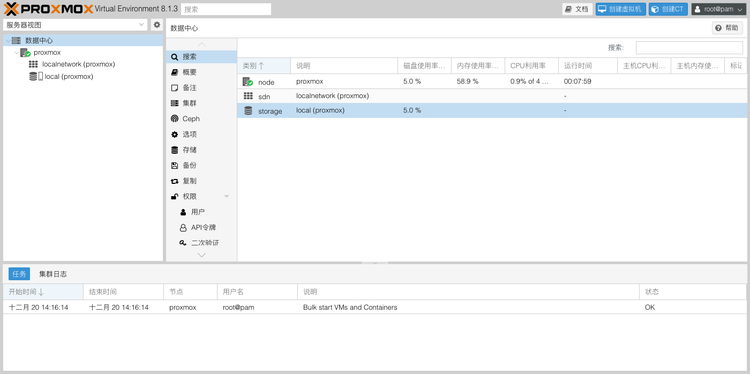The height and width of the screenshot is (374, 750).
Task: Sort tasks by 结束时间 column
Action: (123, 292)
